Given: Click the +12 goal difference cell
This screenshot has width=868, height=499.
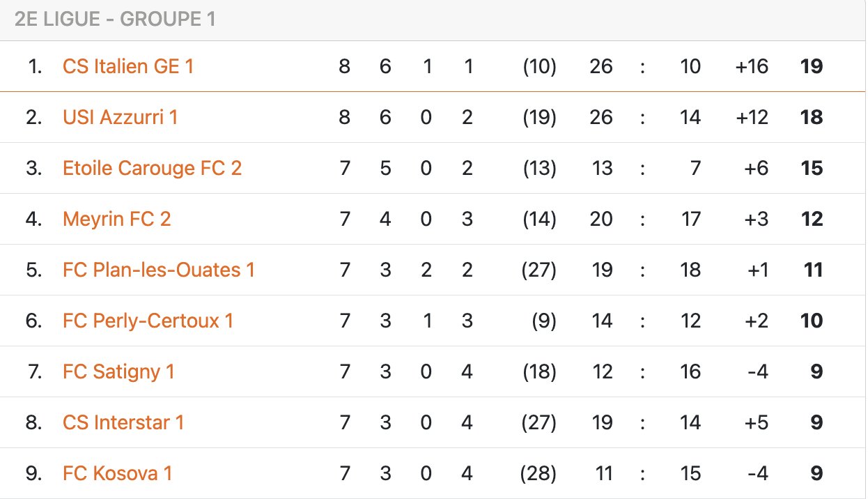Looking at the screenshot, I should (752, 117).
